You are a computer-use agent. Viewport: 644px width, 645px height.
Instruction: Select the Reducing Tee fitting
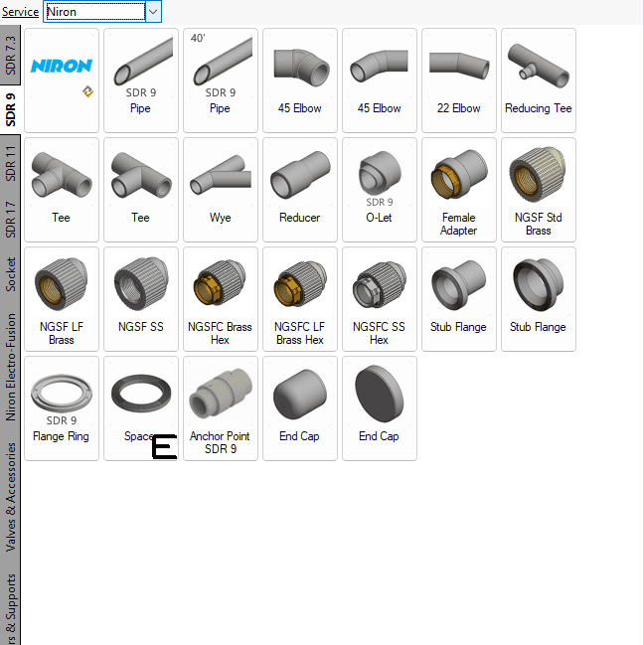pos(539,80)
